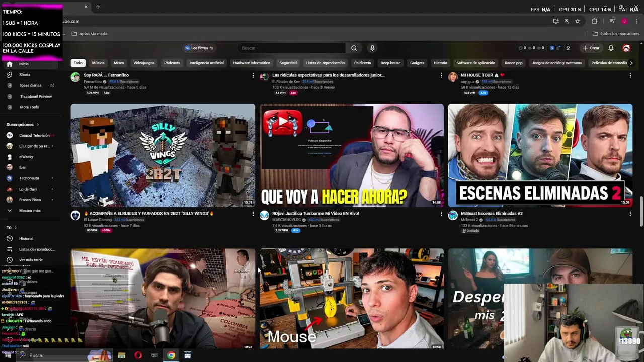Open MARCIANOVLOG channel link

pyautogui.click(x=287, y=220)
